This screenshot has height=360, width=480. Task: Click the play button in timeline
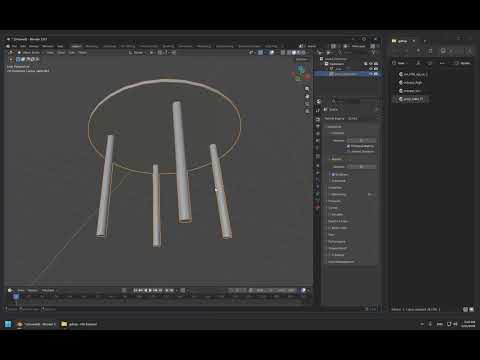click(x=150, y=290)
